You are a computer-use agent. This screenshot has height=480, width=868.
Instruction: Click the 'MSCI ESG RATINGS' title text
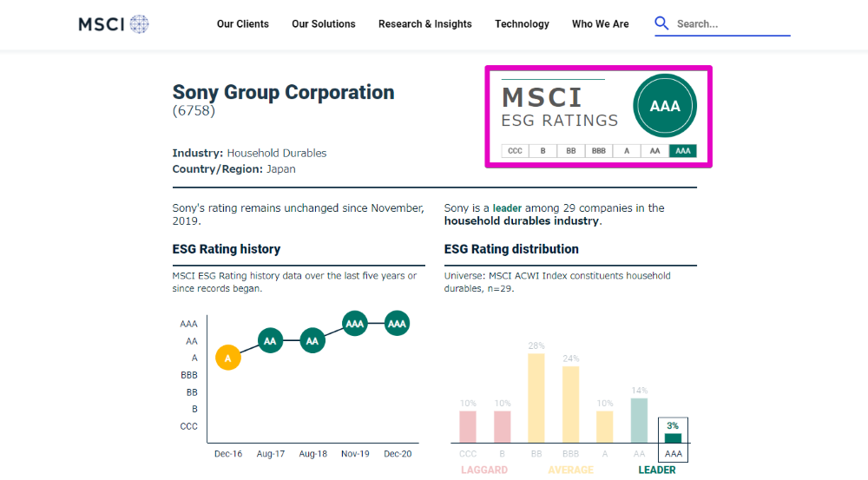point(560,107)
